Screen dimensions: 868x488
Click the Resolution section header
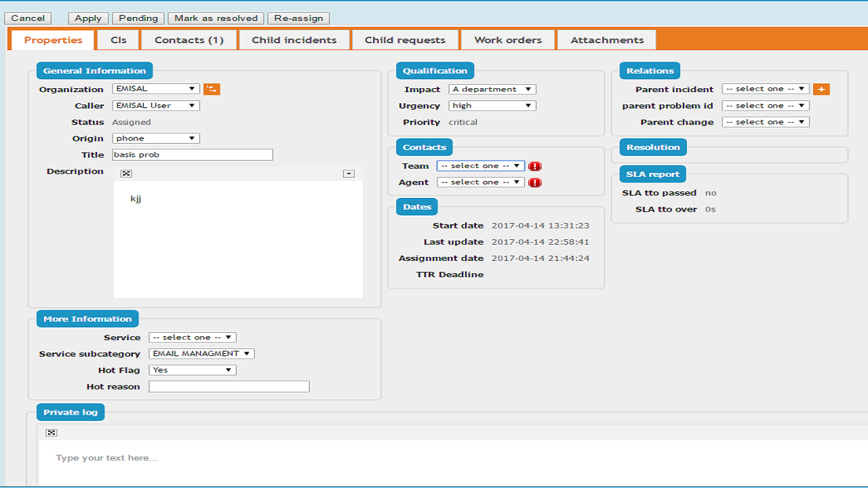653,147
